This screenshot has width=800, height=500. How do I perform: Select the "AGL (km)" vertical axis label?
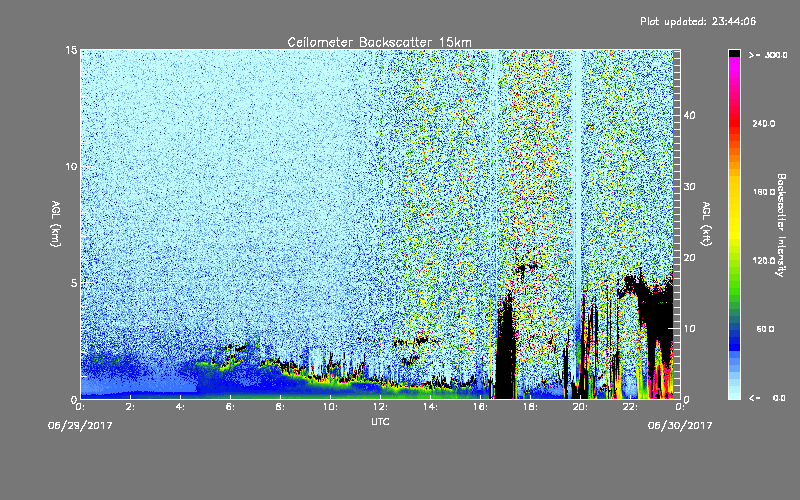click(x=55, y=224)
